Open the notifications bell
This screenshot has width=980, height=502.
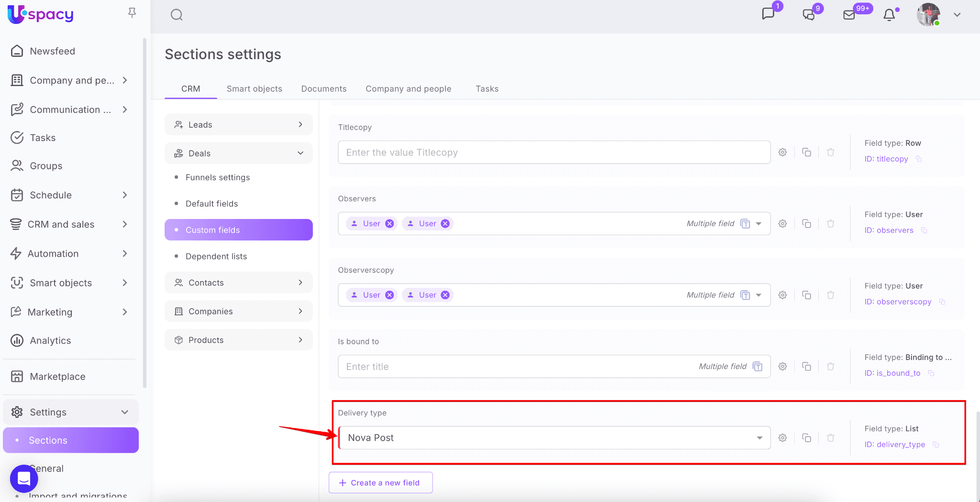889,15
